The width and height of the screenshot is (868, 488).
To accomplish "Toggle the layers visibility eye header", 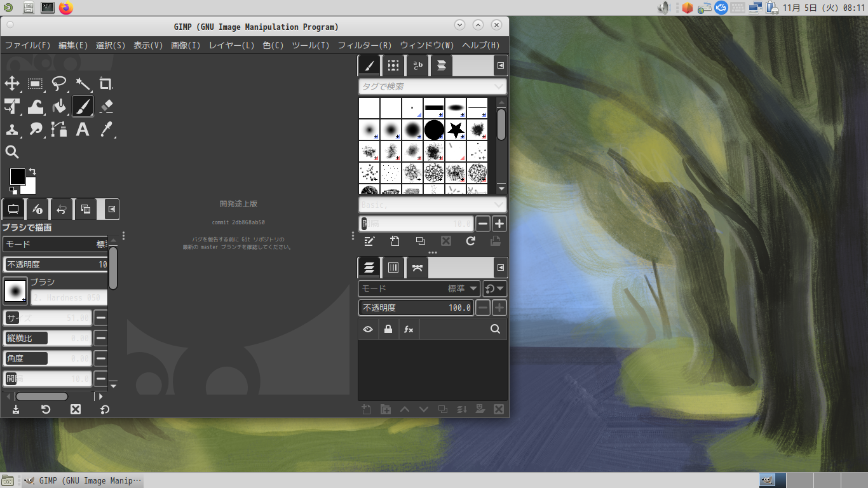I will click(x=368, y=329).
